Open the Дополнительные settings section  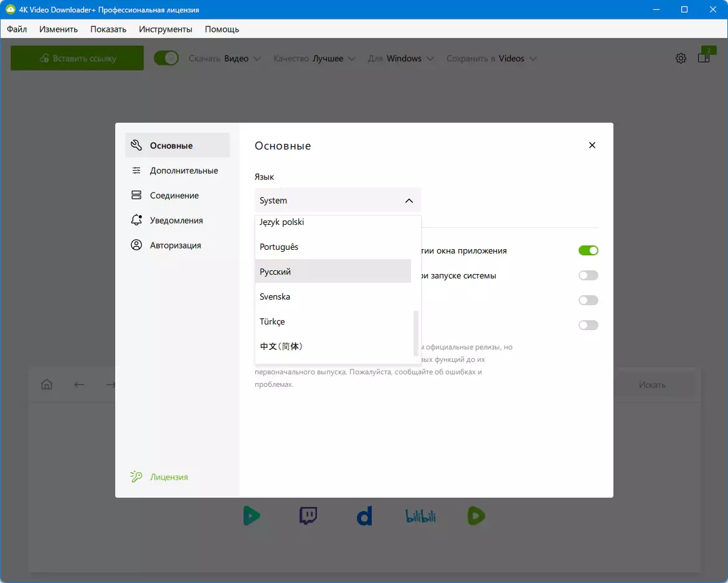pyautogui.click(x=177, y=171)
